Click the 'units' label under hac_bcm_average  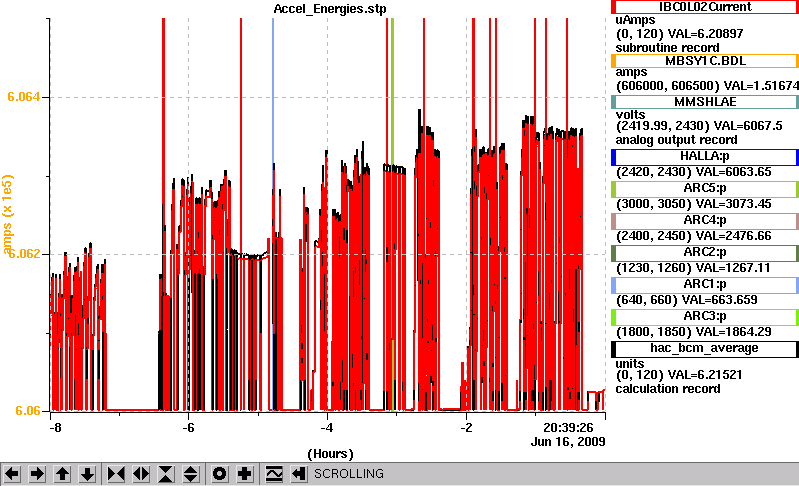[x=630, y=364]
